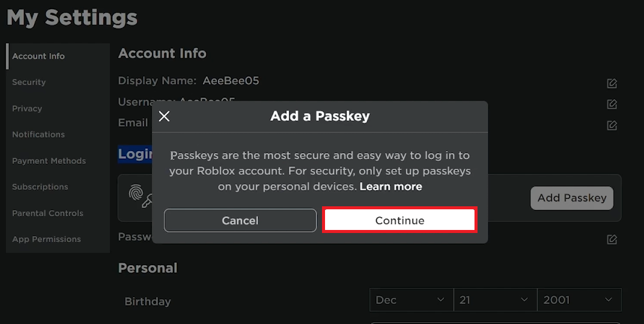This screenshot has height=324, width=644.
Task: Open the birthday month dropdown
Action: point(411,300)
